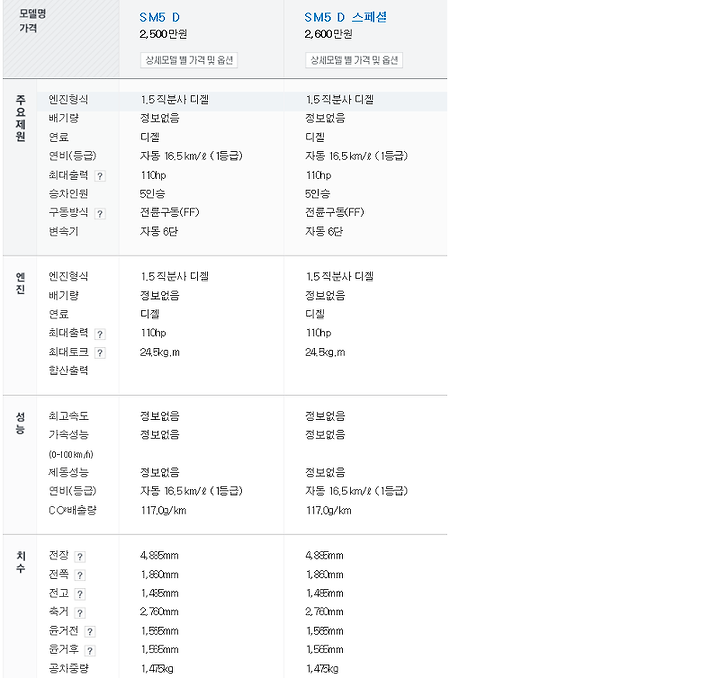Select the 2,500만원 price text
The height and width of the screenshot is (678, 720).
tap(163, 34)
